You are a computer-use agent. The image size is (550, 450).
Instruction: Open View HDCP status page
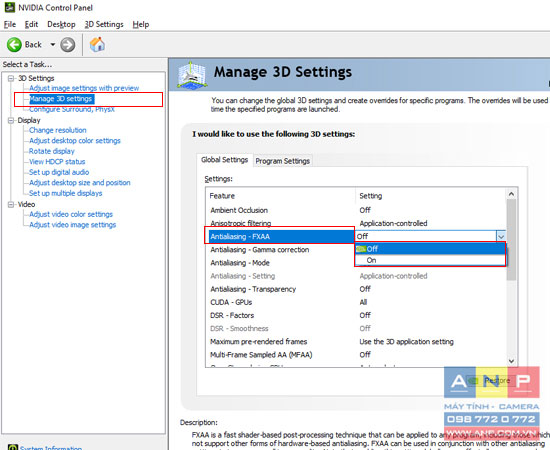point(57,162)
